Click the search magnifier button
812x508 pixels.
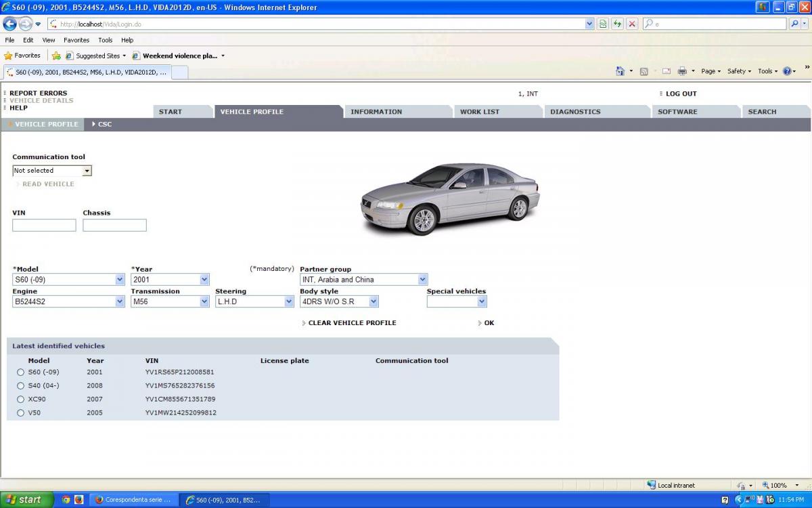point(796,24)
